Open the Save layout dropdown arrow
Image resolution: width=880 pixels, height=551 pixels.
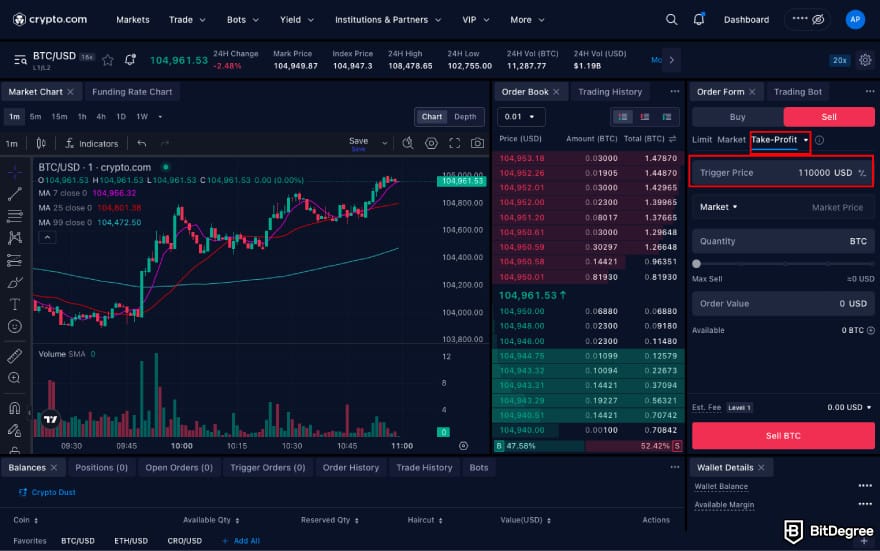point(384,144)
